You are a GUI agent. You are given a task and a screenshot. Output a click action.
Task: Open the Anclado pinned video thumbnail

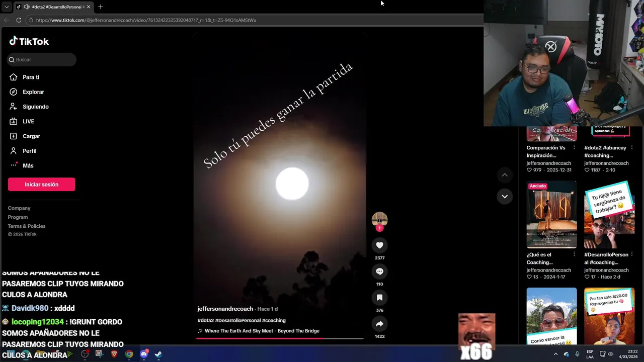pos(551,214)
